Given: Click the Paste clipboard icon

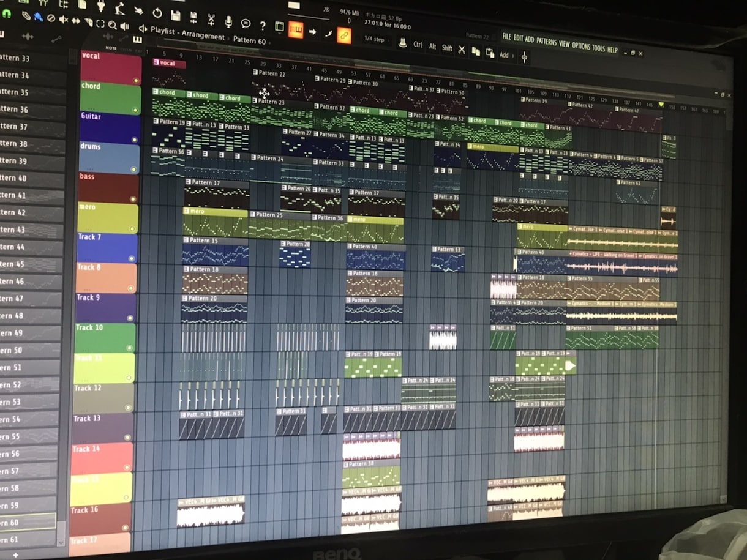Looking at the screenshot, I should coord(490,53).
